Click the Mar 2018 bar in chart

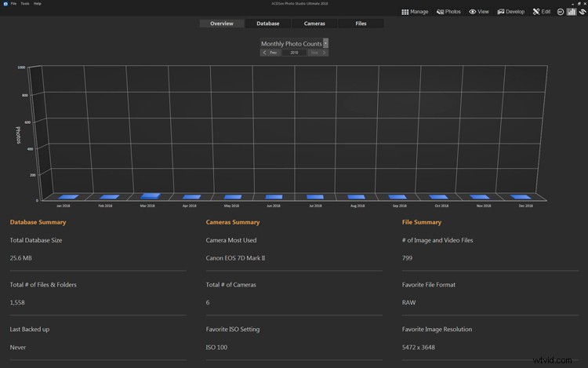click(x=151, y=195)
